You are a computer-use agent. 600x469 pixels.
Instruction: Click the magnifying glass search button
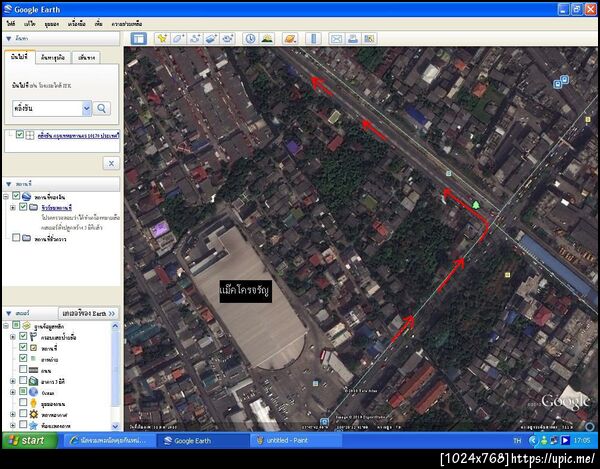point(101,109)
